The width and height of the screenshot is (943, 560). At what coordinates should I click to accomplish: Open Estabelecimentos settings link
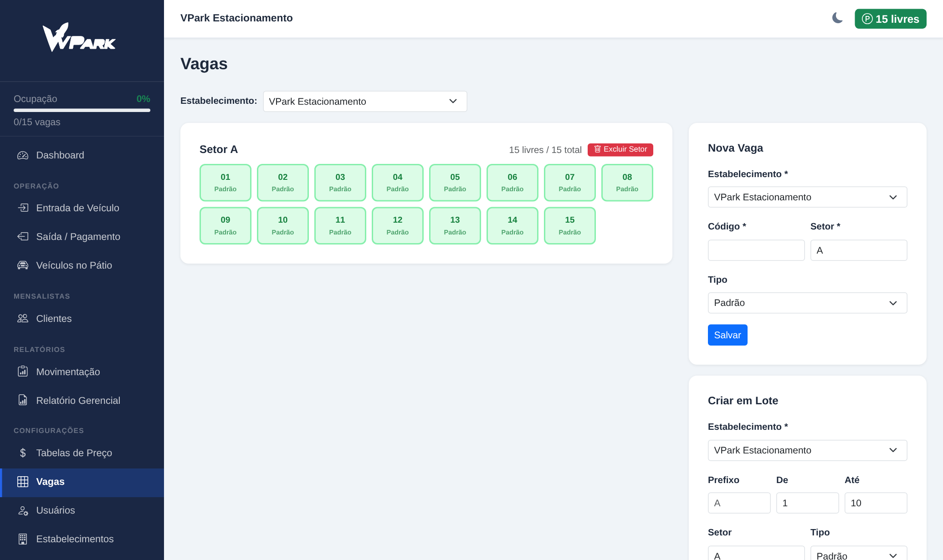click(x=82, y=539)
